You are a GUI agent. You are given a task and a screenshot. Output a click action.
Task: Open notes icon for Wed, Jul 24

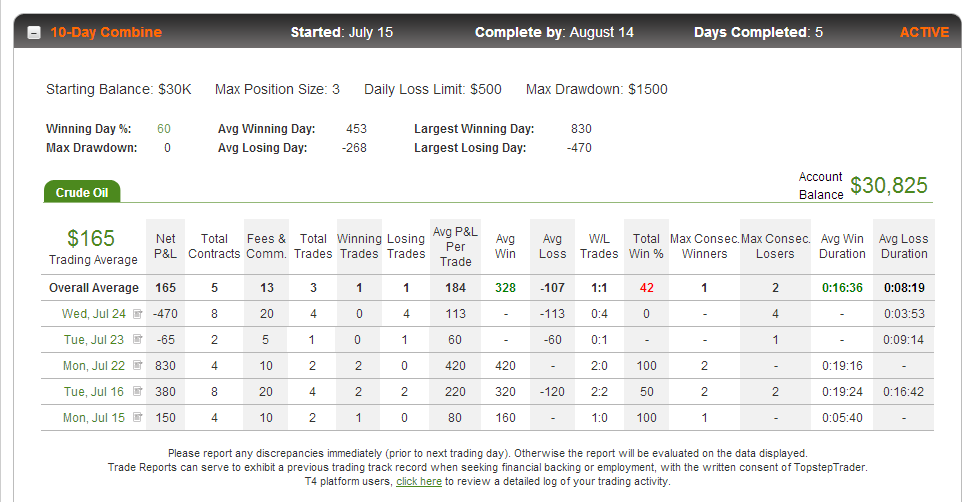tap(138, 314)
